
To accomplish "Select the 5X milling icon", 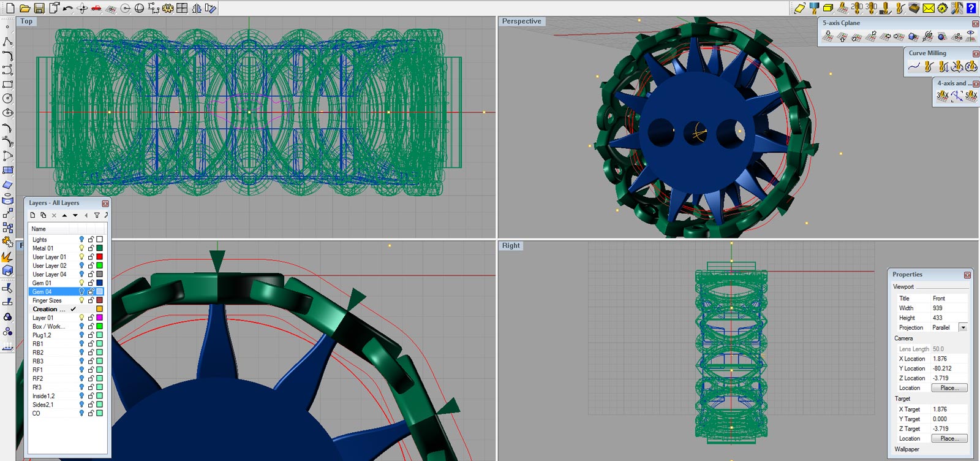I will (971, 96).
